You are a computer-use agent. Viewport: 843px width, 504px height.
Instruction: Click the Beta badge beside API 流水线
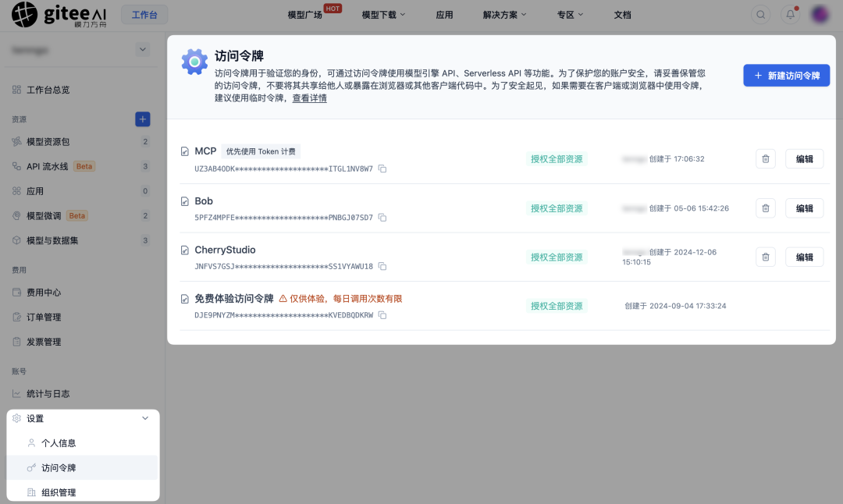(84, 166)
